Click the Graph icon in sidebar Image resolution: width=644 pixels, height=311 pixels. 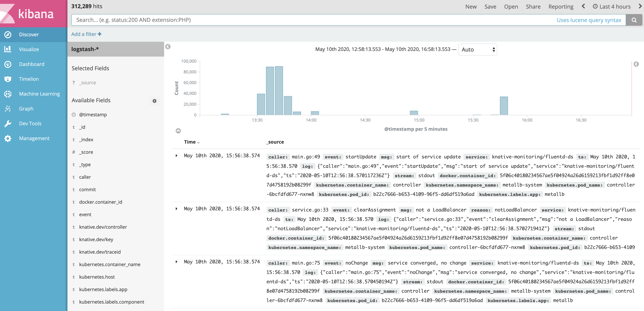click(x=8, y=109)
